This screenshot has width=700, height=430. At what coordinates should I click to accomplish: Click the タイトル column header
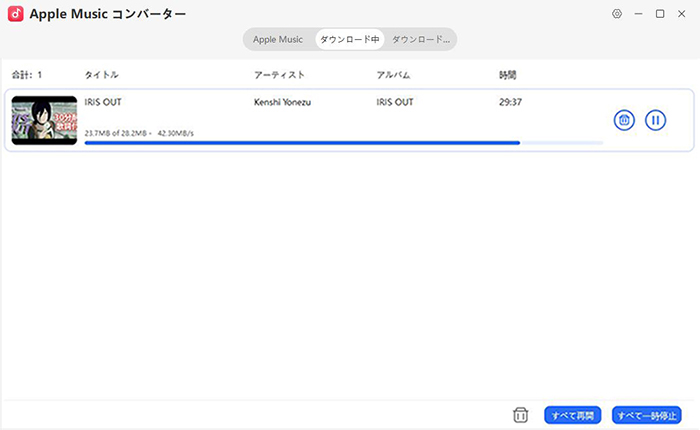(102, 75)
